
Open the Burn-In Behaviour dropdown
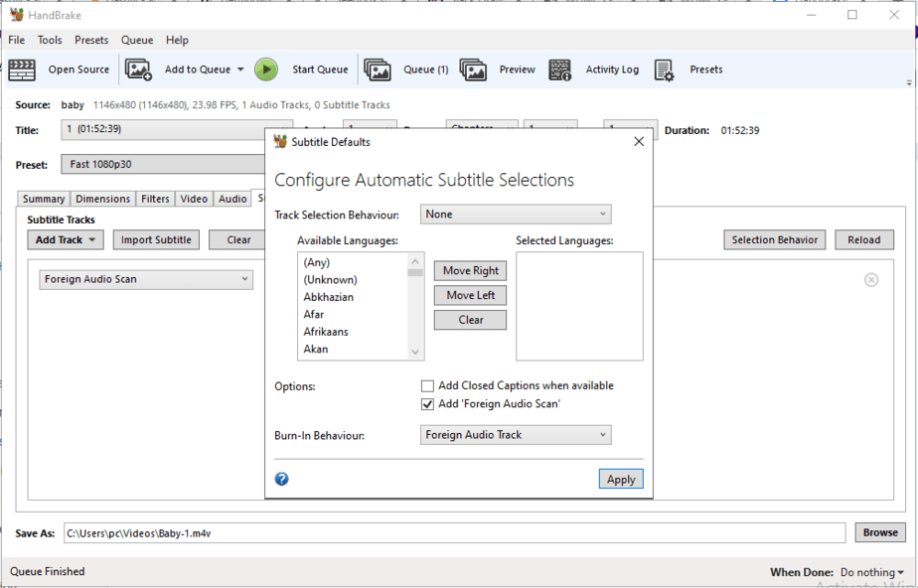click(516, 435)
